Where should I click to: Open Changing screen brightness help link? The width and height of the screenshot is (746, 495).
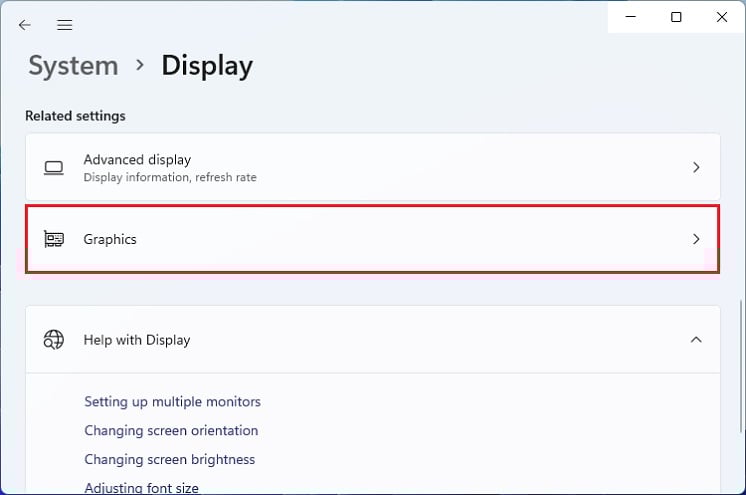[169, 460]
